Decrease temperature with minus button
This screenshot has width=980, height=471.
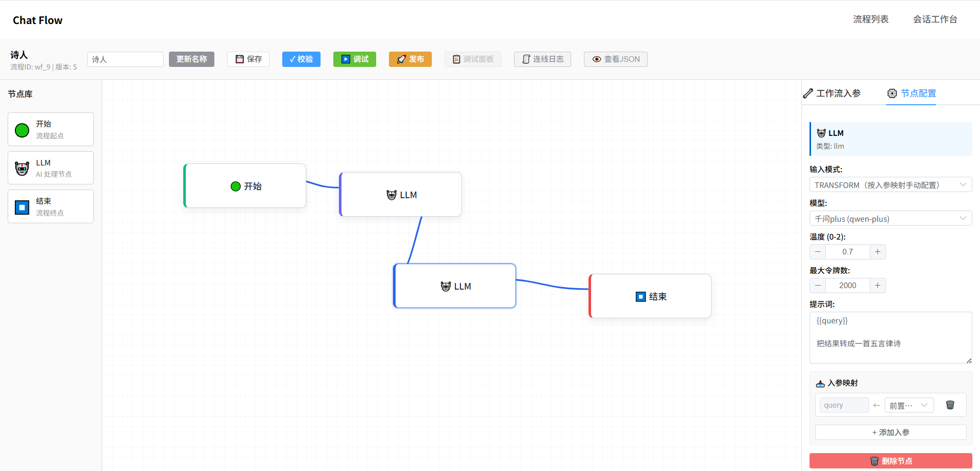(818, 252)
